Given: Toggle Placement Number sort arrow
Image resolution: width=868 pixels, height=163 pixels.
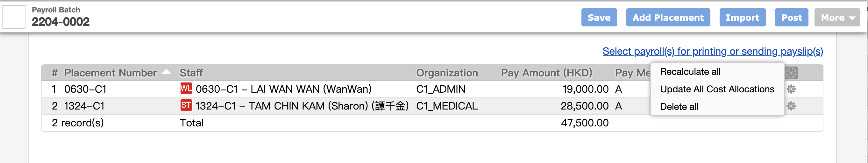Looking at the screenshot, I should 167,71.
